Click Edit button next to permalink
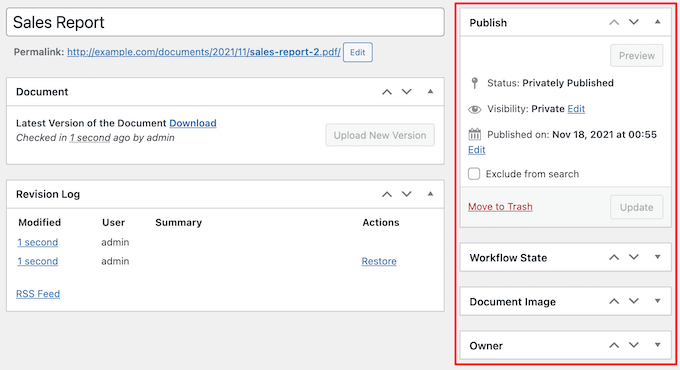 point(357,52)
